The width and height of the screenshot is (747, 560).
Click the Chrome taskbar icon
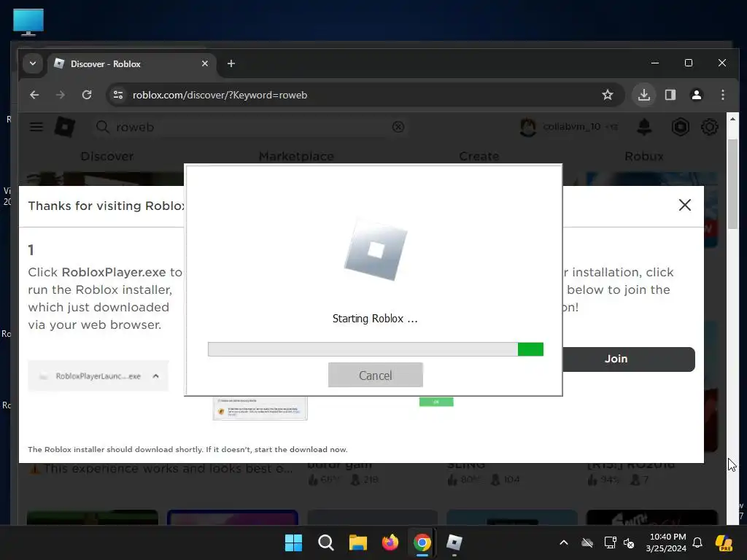coord(422,542)
